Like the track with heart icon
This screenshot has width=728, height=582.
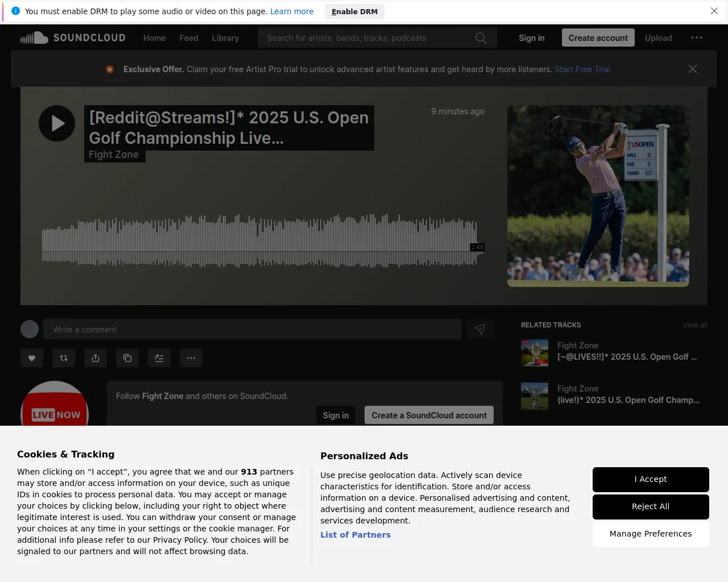click(32, 358)
